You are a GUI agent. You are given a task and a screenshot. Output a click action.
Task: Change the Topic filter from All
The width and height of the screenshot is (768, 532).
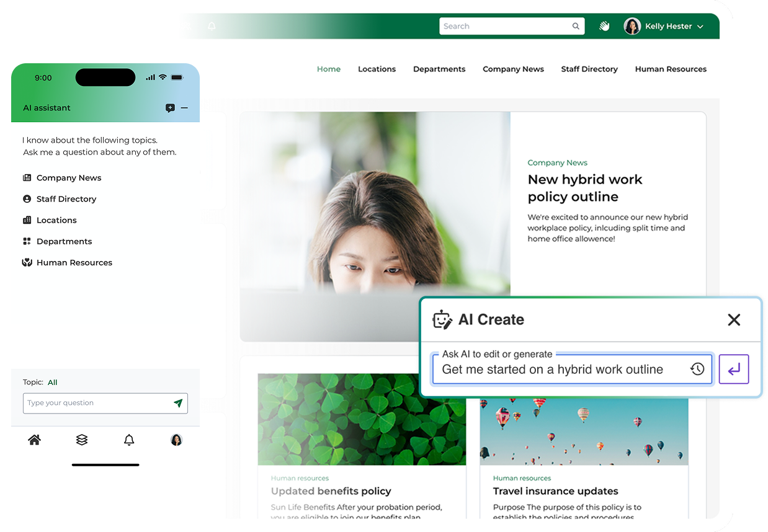(x=53, y=383)
